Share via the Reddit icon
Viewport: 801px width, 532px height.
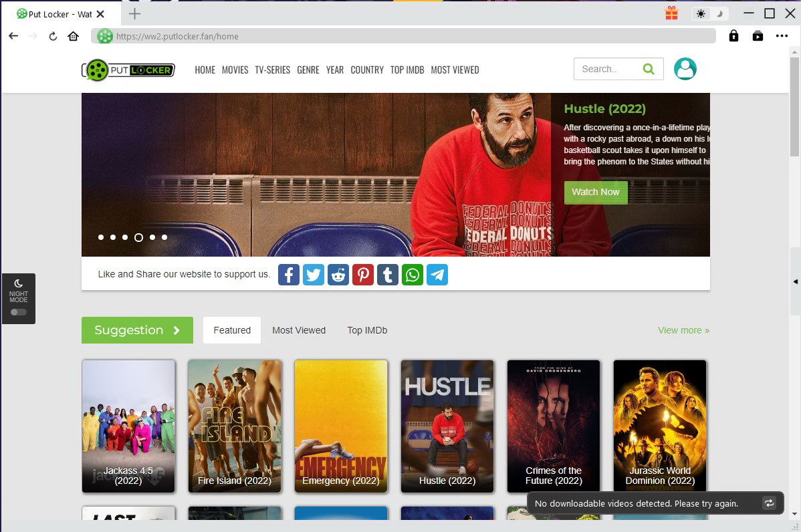[338, 275]
